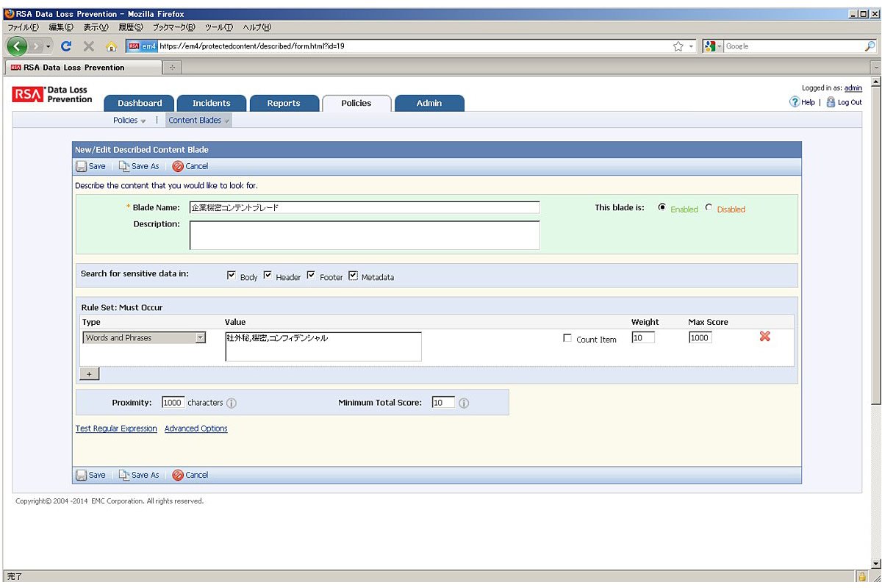Open the ツール(T) menu
This screenshot has height=588, width=882.
click(x=218, y=27)
